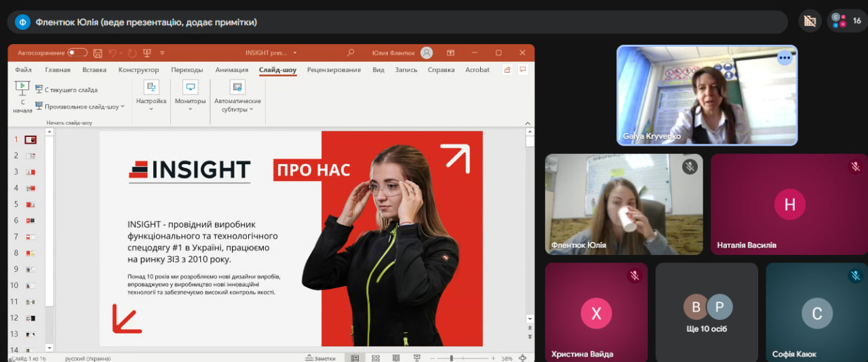Open 'Произвольное слайд-шоу' dropdown
868x362 pixels.
pos(80,106)
